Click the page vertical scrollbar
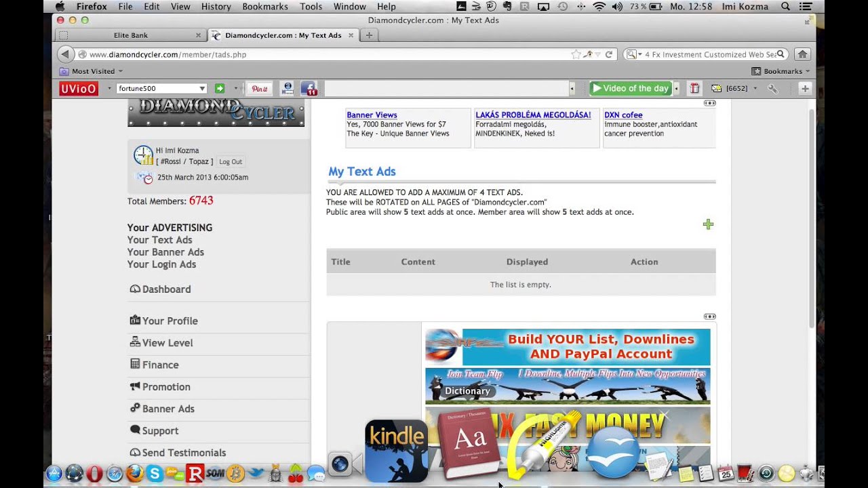 (x=812, y=217)
